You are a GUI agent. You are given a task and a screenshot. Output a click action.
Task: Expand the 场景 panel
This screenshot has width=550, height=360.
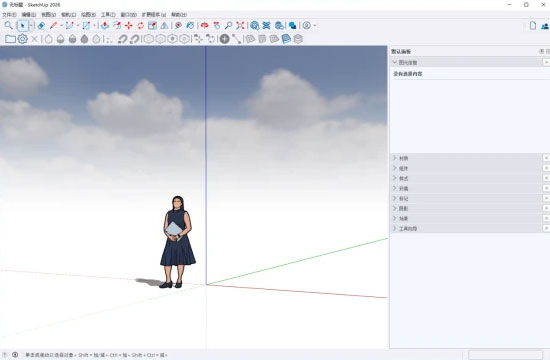(x=395, y=218)
